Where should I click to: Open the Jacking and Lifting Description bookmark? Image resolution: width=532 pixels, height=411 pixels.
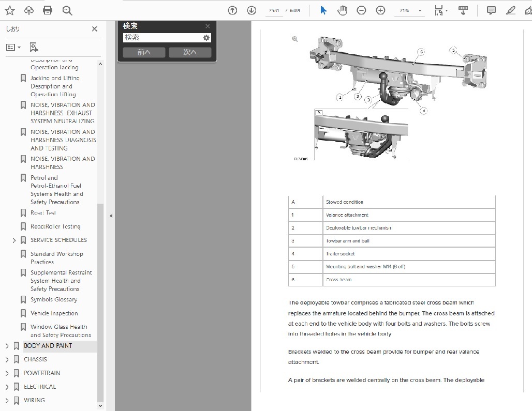point(55,86)
